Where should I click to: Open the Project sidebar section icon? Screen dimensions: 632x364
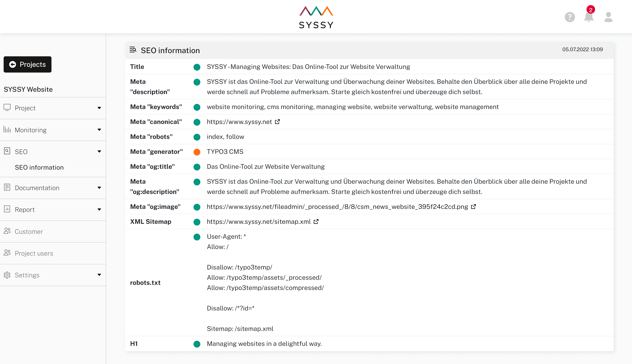pyautogui.click(x=7, y=108)
